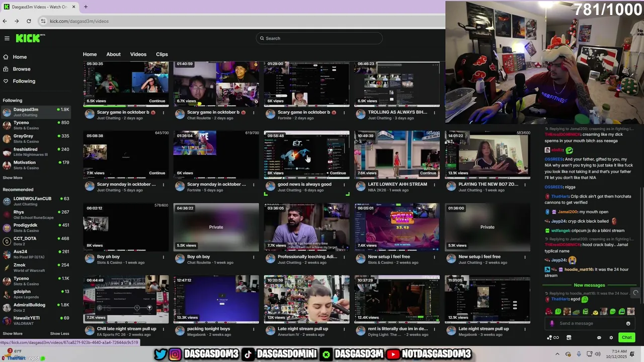Insert the red Knuckles quick emote

(549, 312)
